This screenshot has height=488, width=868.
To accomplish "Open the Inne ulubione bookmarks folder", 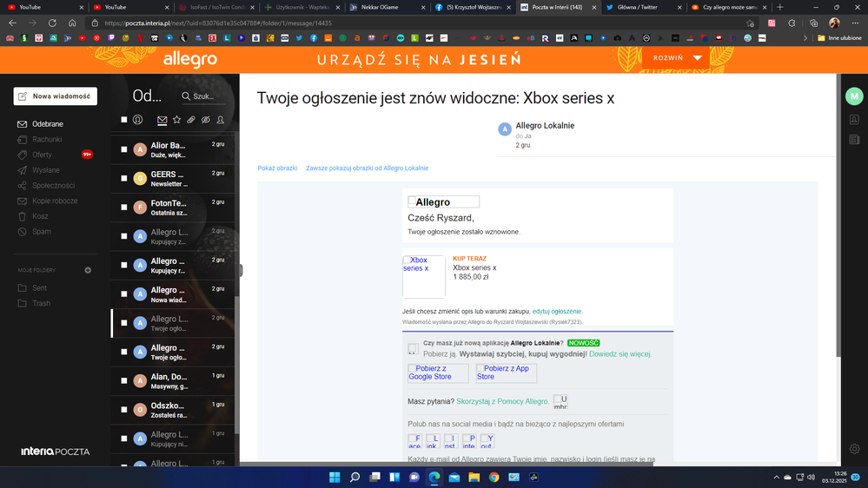I will coord(839,38).
